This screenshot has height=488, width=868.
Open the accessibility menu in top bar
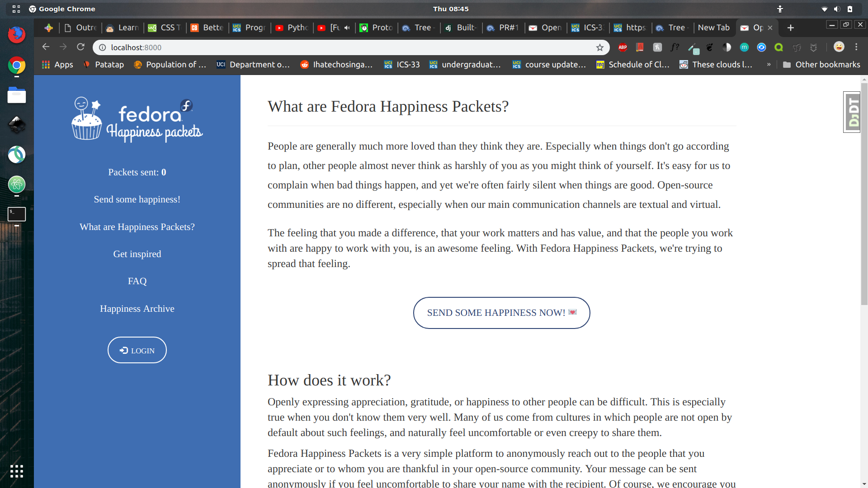click(780, 9)
